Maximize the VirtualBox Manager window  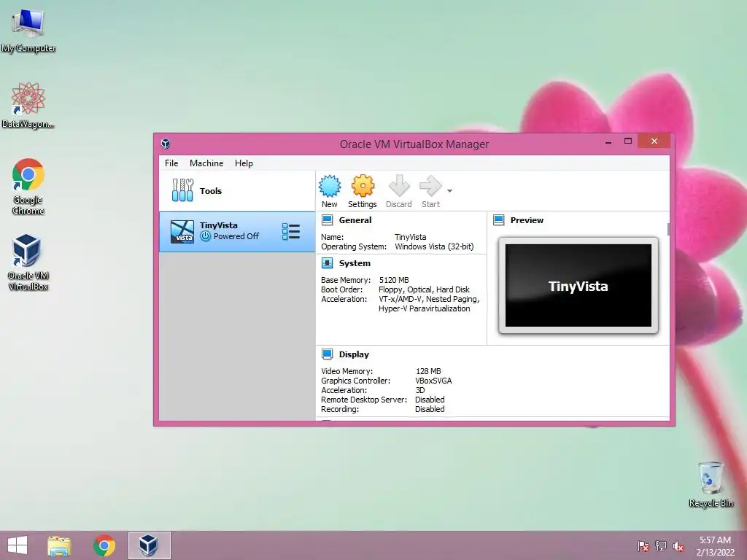(628, 141)
